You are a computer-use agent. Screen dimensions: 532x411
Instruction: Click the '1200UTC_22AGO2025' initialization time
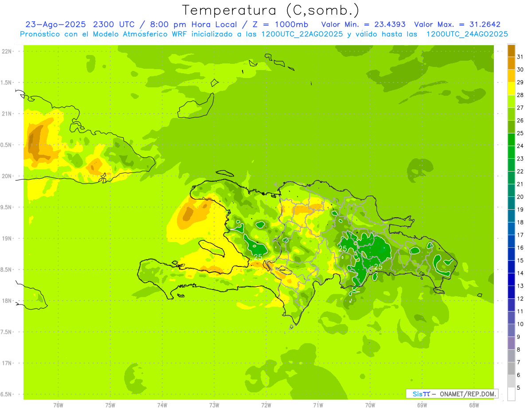pyautogui.click(x=302, y=34)
